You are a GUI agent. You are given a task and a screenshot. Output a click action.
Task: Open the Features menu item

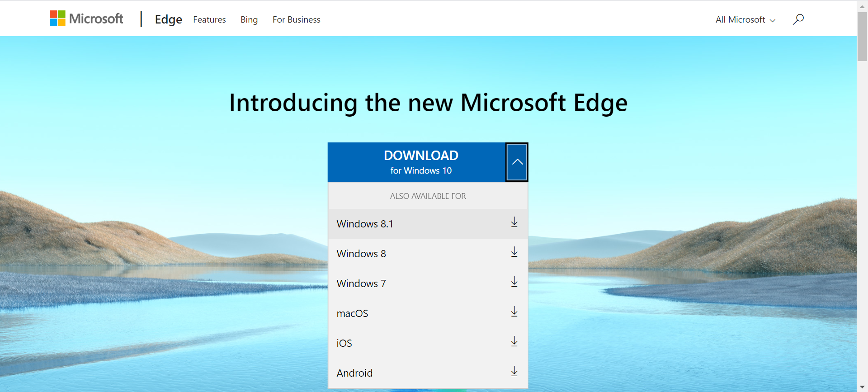tap(209, 19)
